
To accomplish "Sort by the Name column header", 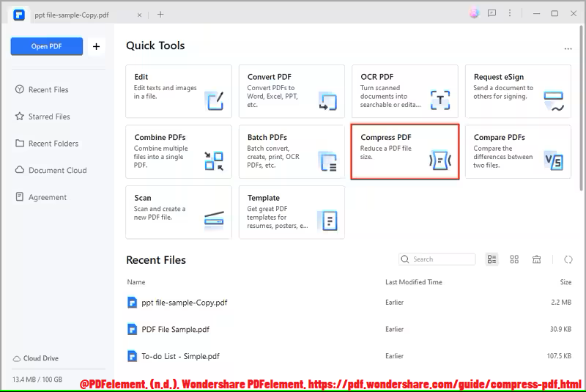I will (136, 282).
